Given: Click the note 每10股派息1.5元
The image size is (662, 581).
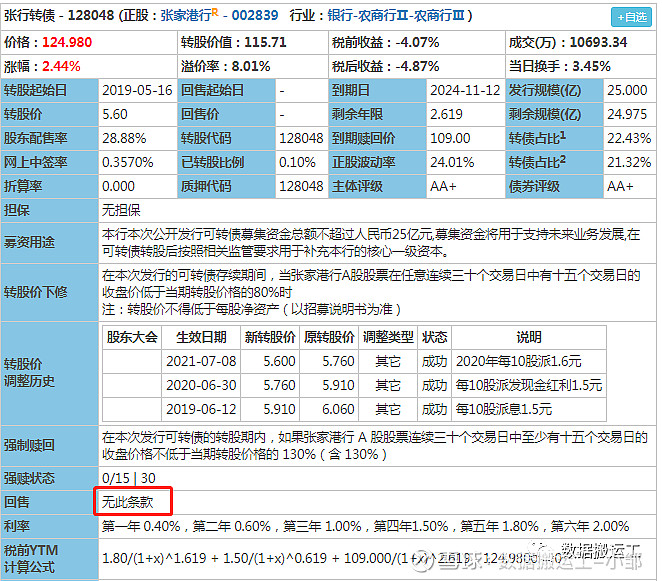Looking at the screenshot, I should pos(504,410).
